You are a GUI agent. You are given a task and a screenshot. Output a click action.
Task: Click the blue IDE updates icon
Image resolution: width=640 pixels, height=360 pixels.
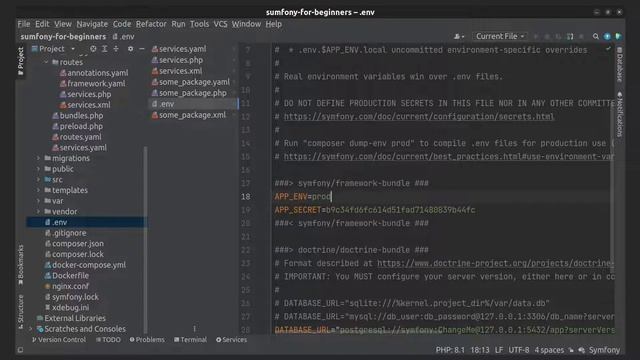pos(607,36)
